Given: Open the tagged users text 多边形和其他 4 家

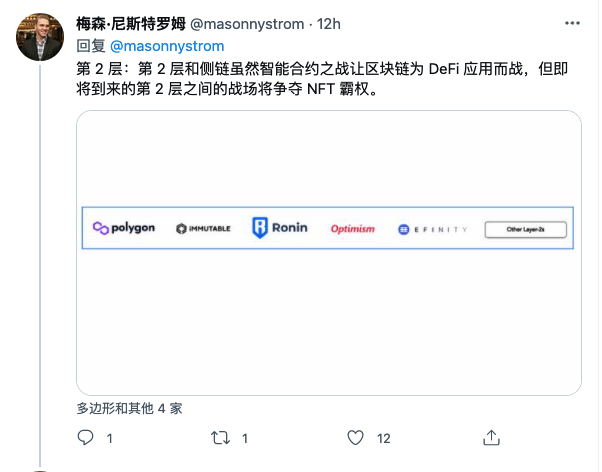Looking at the screenshot, I should coord(129,408).
